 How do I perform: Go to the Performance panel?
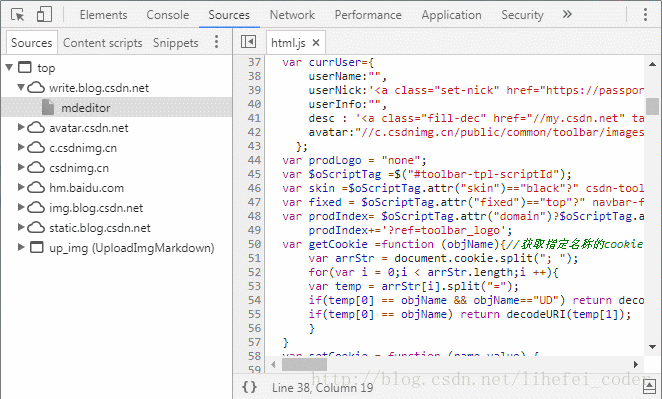coord(368,15)
